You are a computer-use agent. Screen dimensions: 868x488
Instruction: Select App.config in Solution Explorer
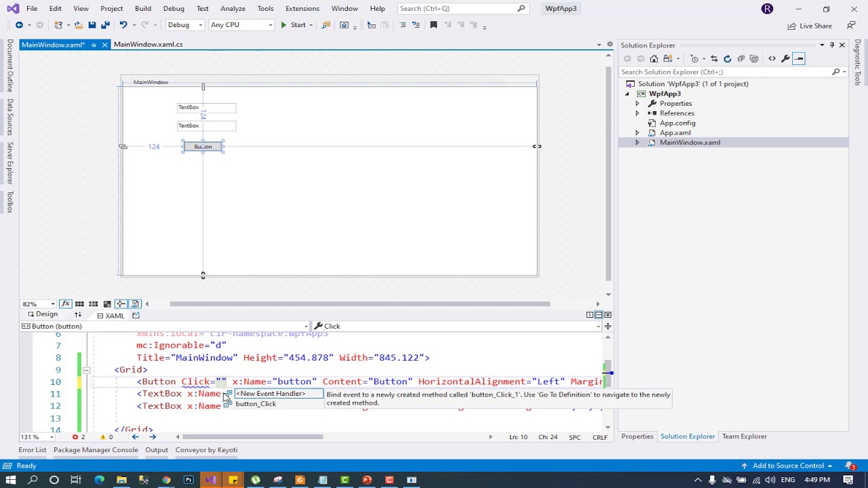coord(677,123)
